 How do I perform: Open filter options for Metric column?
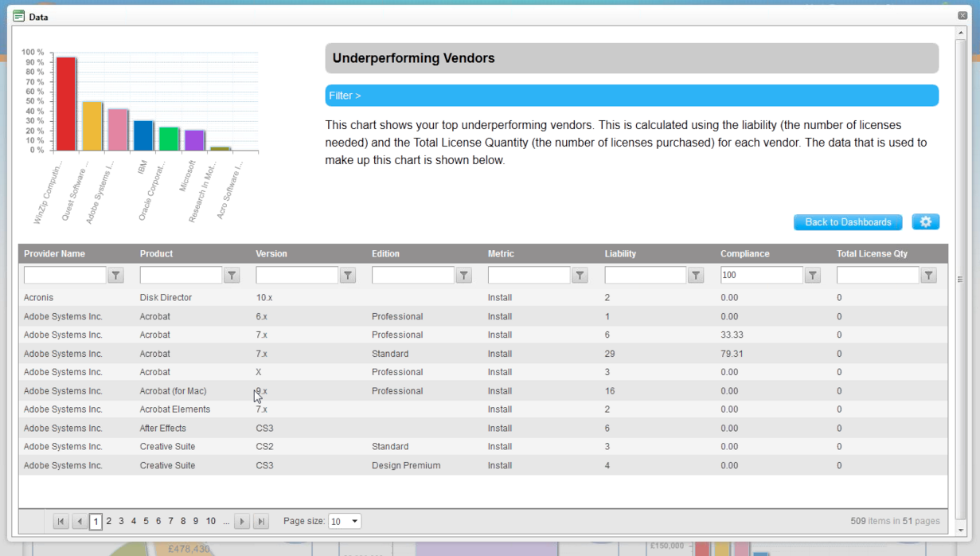pos(580,275)
